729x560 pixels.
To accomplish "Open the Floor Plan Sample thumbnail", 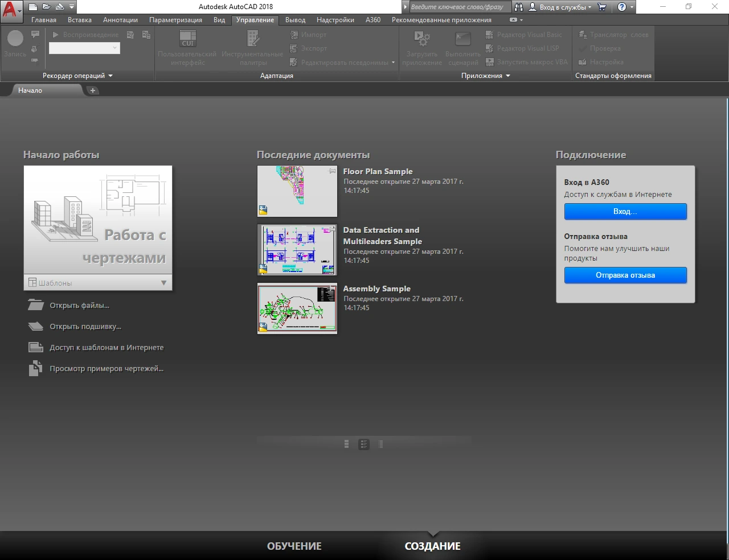I will [x=297, y=191].
